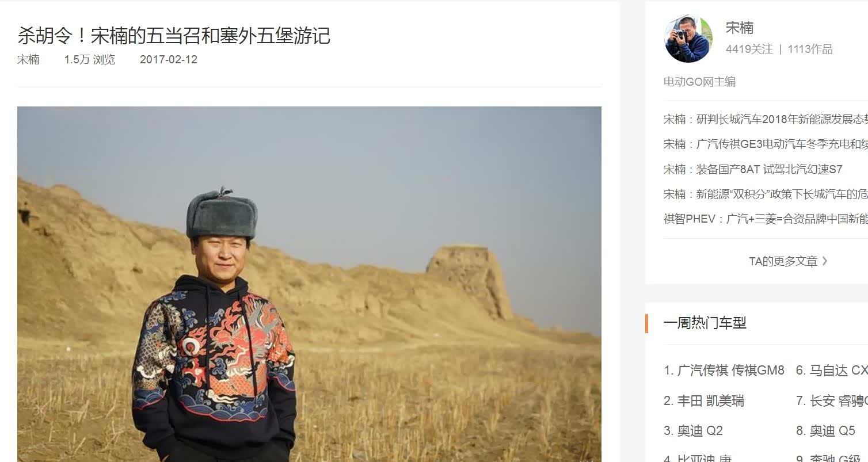Click the article title 杀胡令！宋楠的五当召
868x462 pixels.
(174, 36)
